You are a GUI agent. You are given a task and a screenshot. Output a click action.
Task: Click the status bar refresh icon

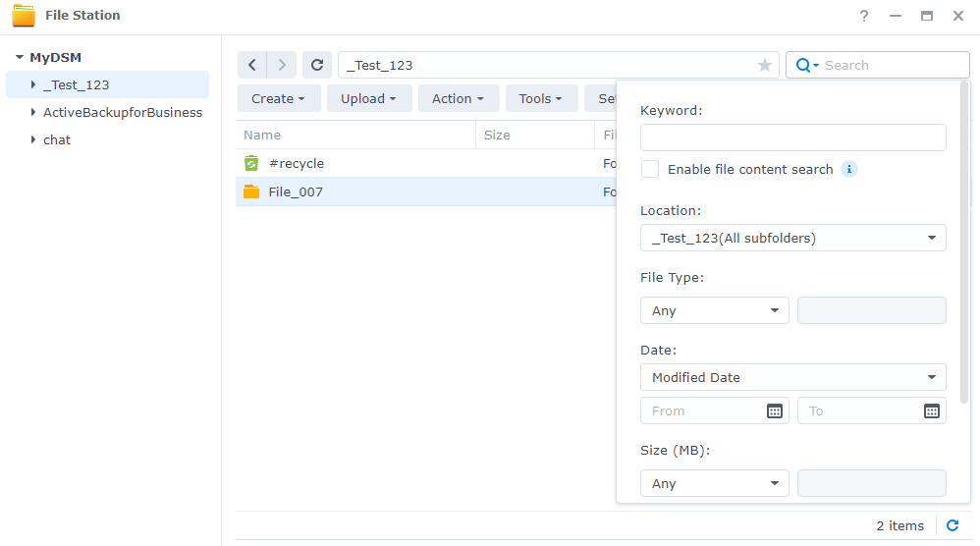click(x=953, y=525)
